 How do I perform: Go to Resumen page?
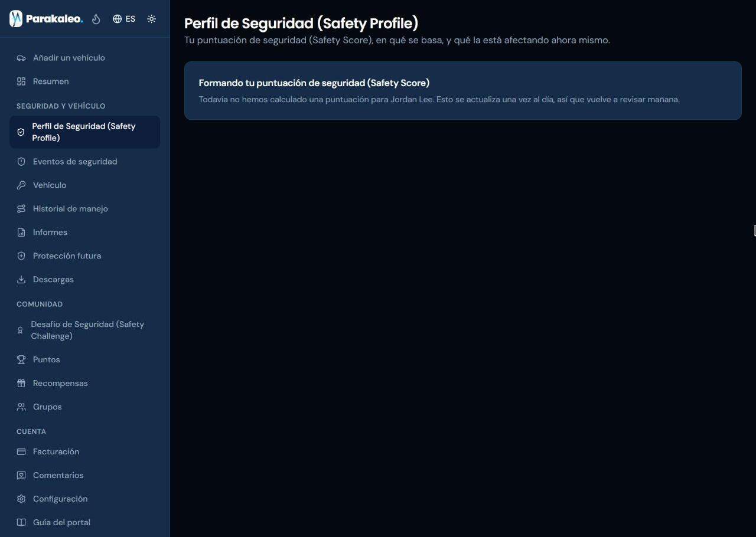click(84, 81)
